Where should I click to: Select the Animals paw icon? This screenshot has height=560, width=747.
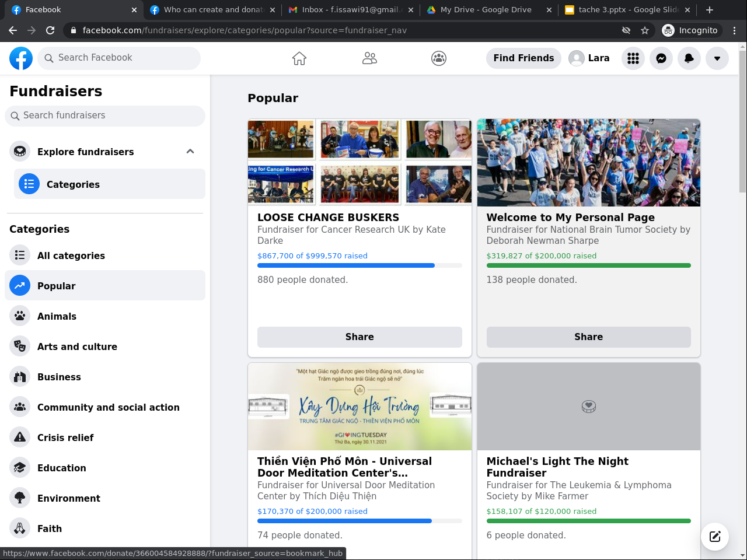click(20, 316)
